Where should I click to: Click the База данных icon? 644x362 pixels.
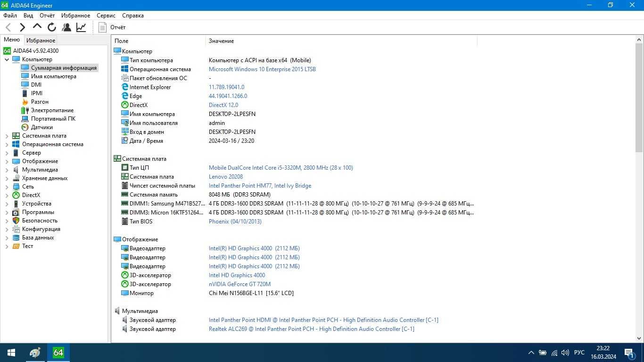[x=16, y=238]
